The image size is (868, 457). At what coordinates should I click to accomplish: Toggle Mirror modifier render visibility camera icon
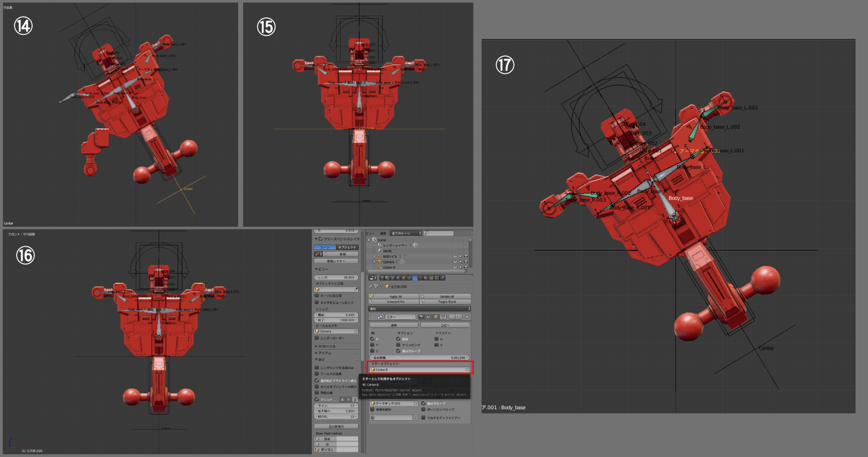(x=421, y=317)
